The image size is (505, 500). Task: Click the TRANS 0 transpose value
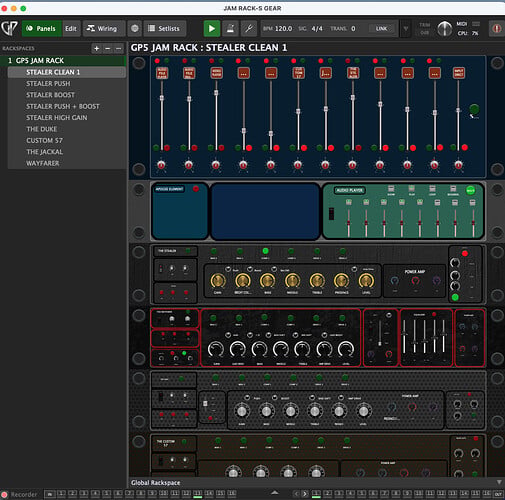pos(353,29)
